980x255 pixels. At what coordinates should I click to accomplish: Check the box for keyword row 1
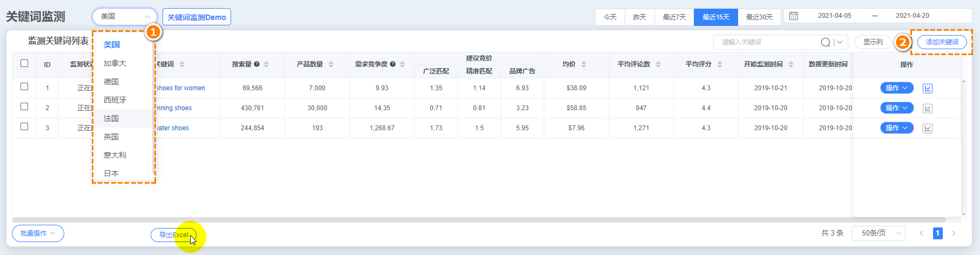24,86
